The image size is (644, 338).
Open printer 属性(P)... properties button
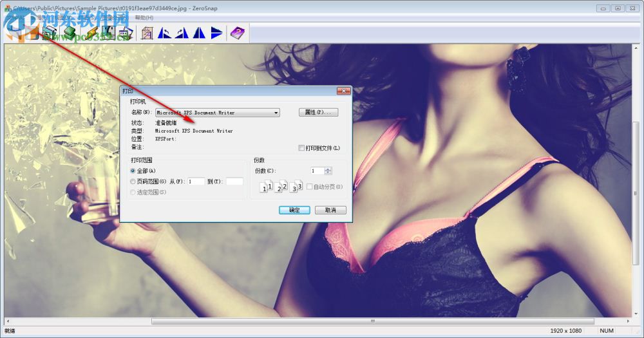click(318, 112)
